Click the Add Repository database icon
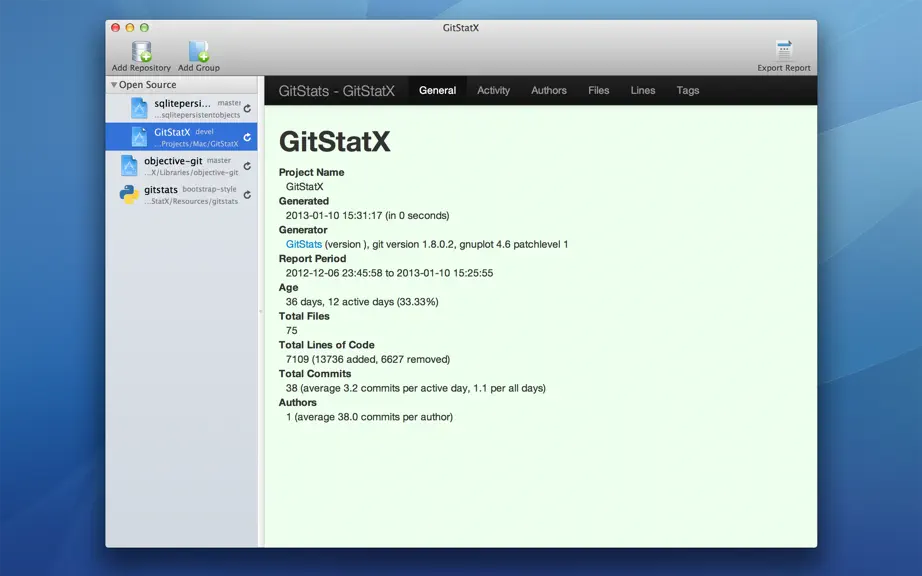 point(141,51)
